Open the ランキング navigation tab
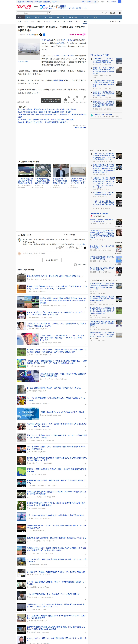 click(86, 17)
